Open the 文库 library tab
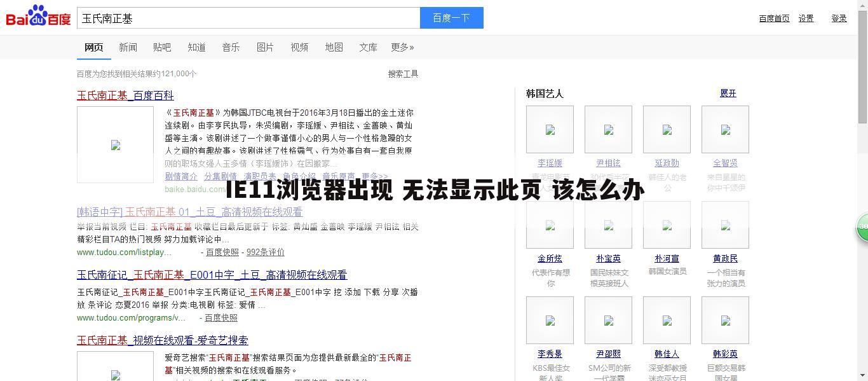868x381 pixels. tap(368, 47)
